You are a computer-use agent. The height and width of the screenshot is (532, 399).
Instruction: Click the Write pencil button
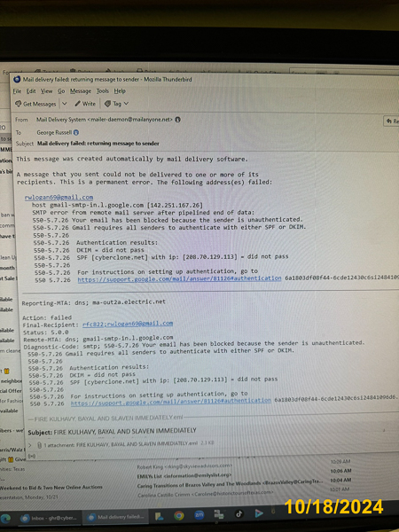click(85, 104)
